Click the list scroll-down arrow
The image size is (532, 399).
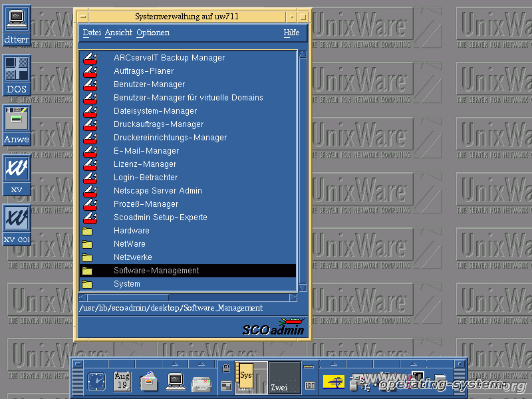(x=303, y=288)
